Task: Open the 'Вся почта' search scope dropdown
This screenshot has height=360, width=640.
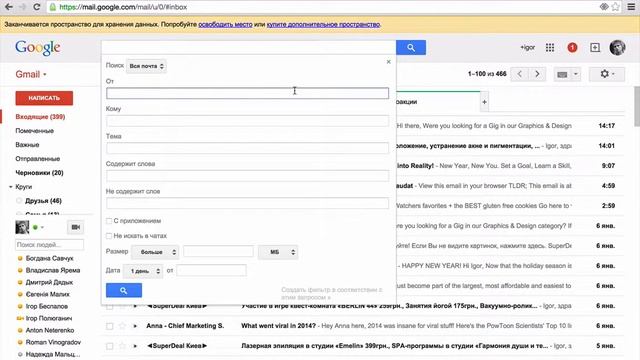Action: [146, 66]
